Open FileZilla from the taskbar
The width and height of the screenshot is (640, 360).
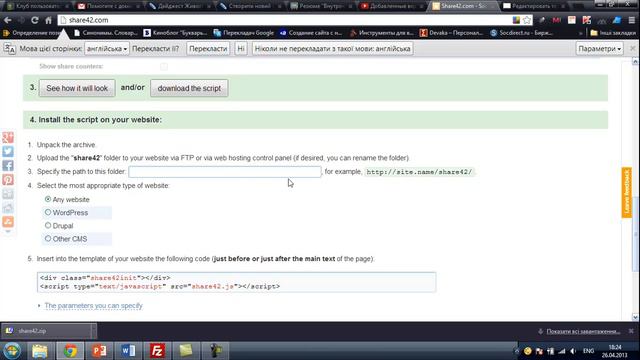157,351
